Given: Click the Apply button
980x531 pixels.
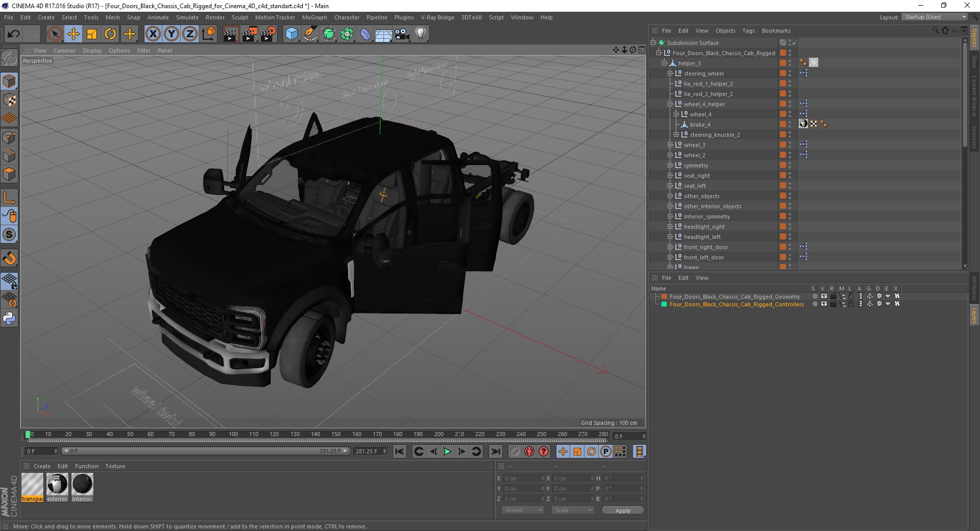Looking at the screenshot, I should click(x=623, y=511).
